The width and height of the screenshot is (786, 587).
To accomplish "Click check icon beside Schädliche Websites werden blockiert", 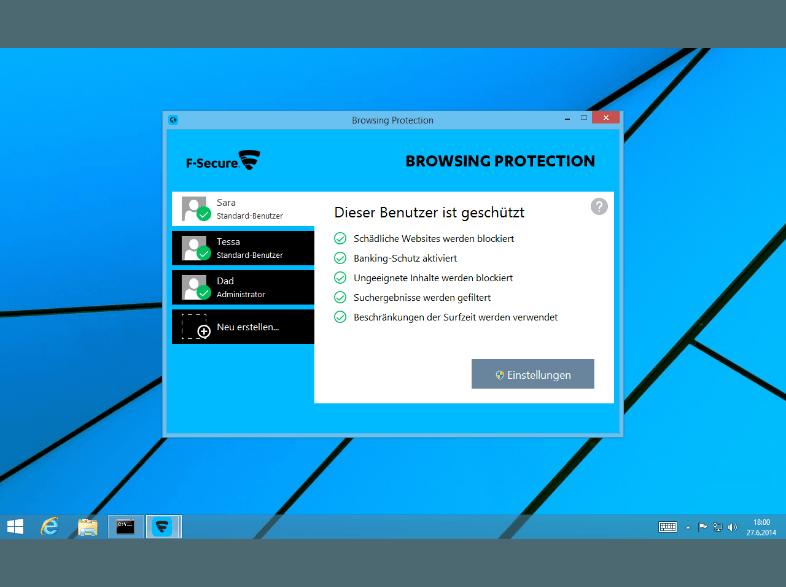I will pyautogui.click(x=340, y=239).
